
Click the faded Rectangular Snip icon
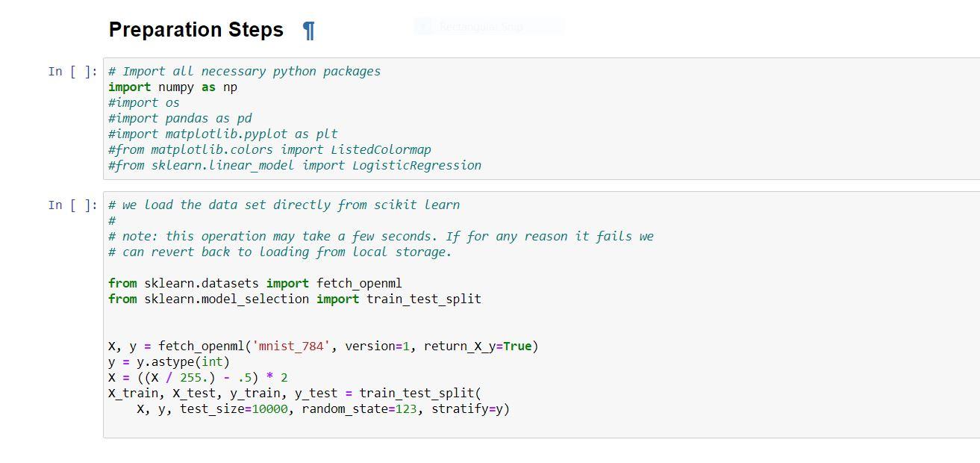424,25
